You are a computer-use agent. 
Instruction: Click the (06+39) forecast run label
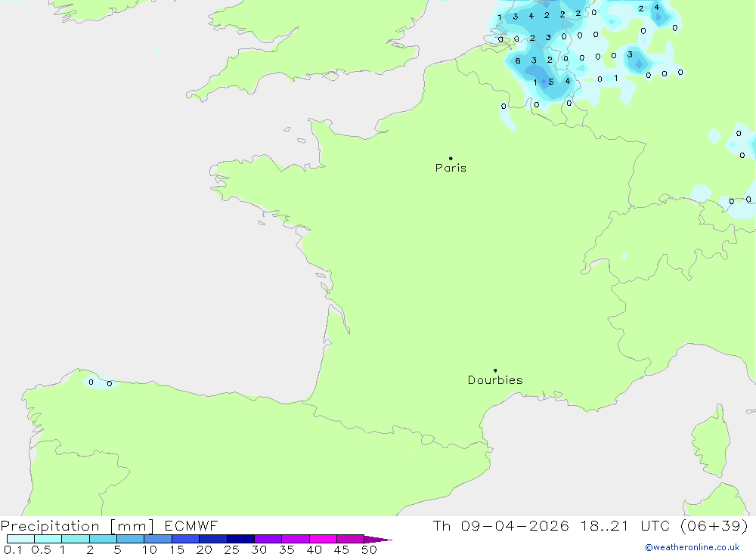(x=714, y=526)
